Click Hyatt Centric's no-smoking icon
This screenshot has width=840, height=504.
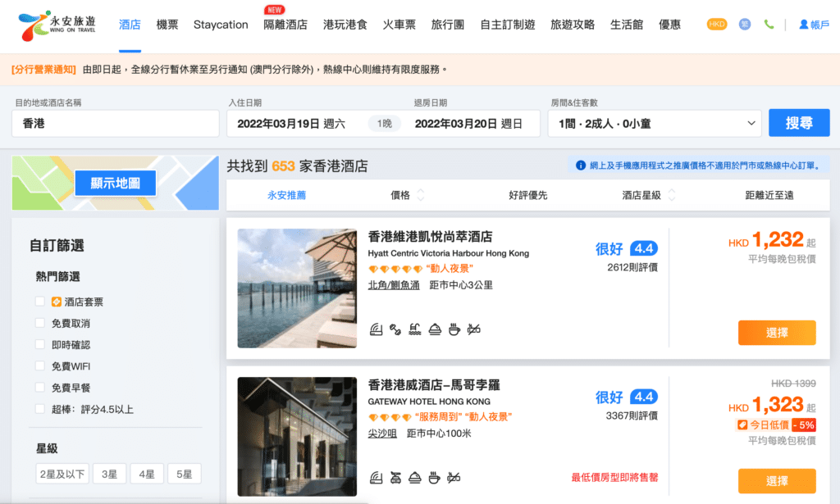point(473,329)
